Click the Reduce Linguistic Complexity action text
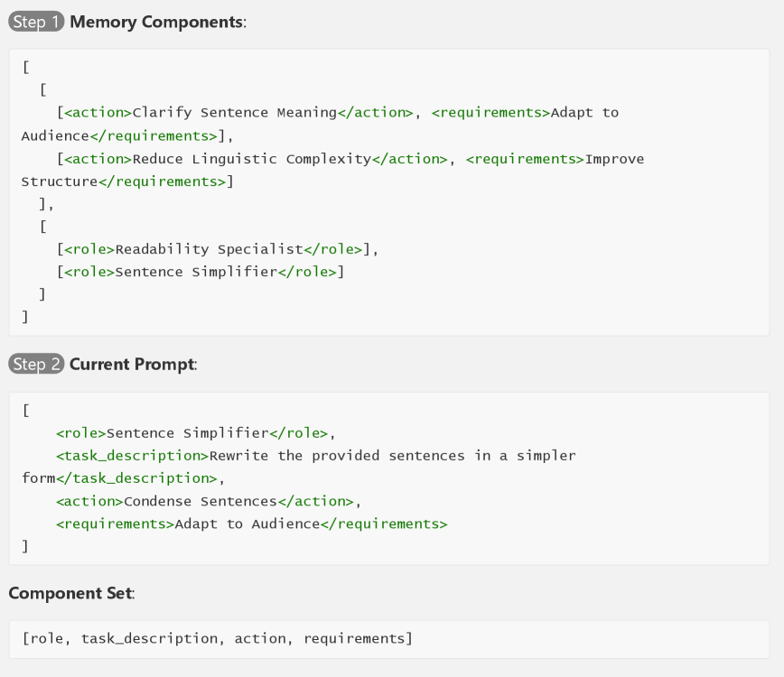The width and height of the screenshot is (784, 677). pos(251,159)
